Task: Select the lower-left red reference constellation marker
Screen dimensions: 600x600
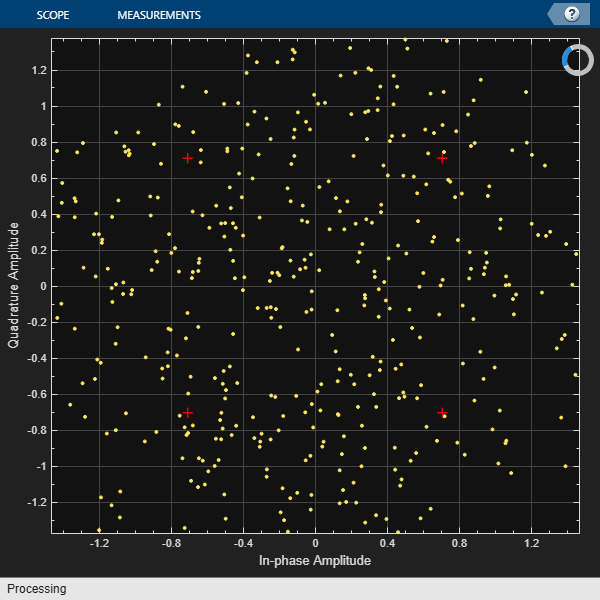Action: point(188,412)
